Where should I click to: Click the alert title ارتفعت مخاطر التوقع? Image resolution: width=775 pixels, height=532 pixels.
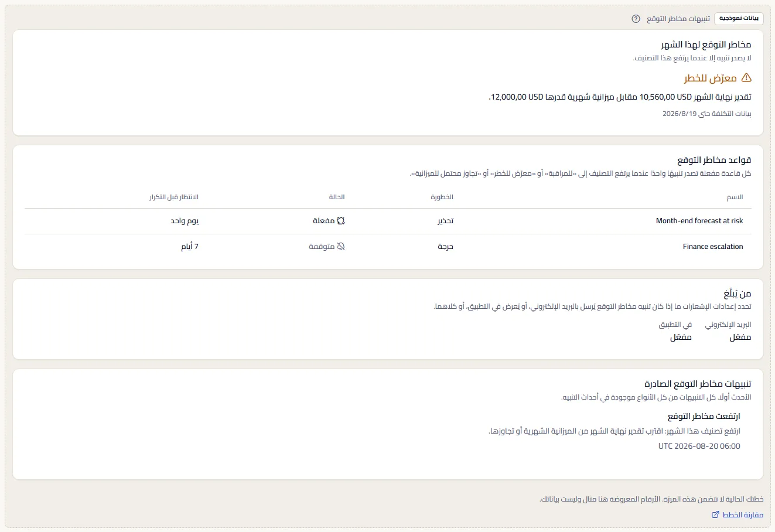click(704, 417)
